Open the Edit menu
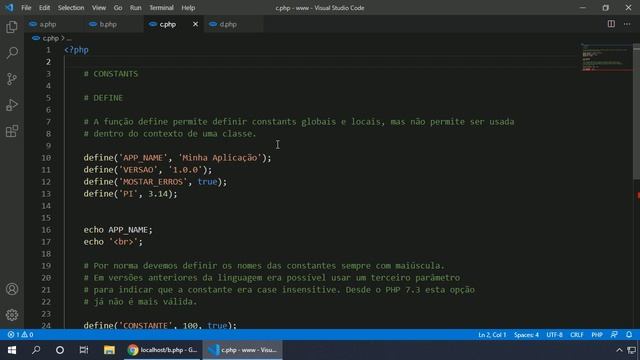 [44, 8]
